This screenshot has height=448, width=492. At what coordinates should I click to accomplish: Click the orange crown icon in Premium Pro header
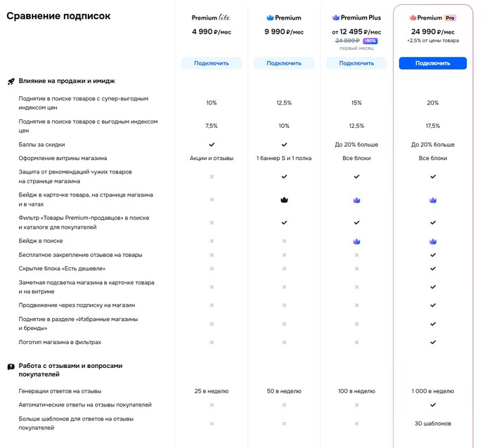(x=413, y=18)
